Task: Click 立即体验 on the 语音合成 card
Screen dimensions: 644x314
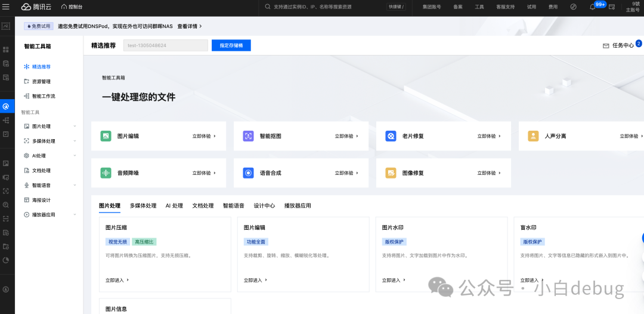Action: [346, 173]
